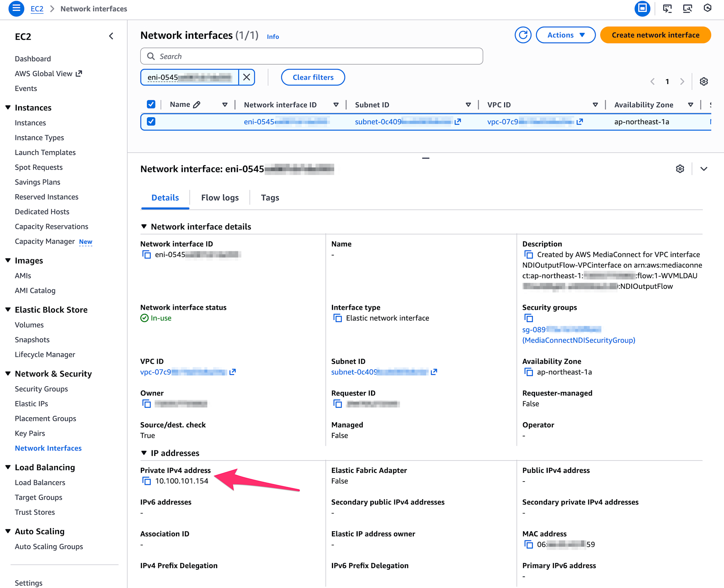The height and width of the screenshot is (588, 724).
Task: Click the Create network interface button
Action: 655,35
